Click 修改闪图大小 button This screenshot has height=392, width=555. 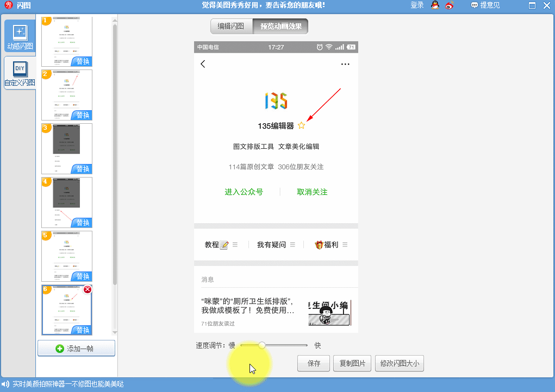(400, 363)
